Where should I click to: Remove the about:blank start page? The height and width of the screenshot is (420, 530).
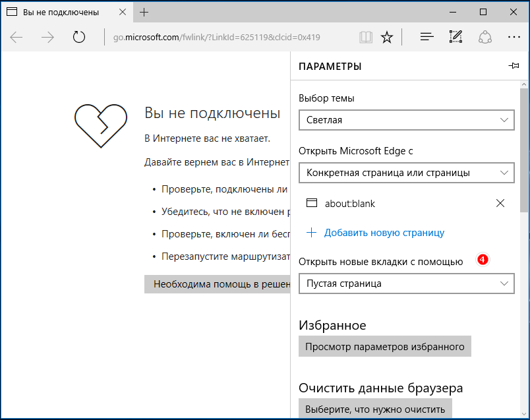click(500, 203)
